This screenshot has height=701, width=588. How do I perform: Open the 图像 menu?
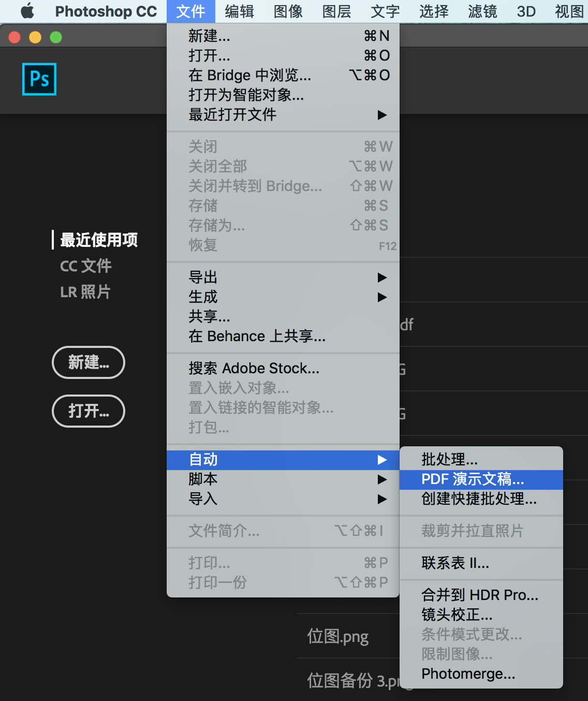pos(288,11)
